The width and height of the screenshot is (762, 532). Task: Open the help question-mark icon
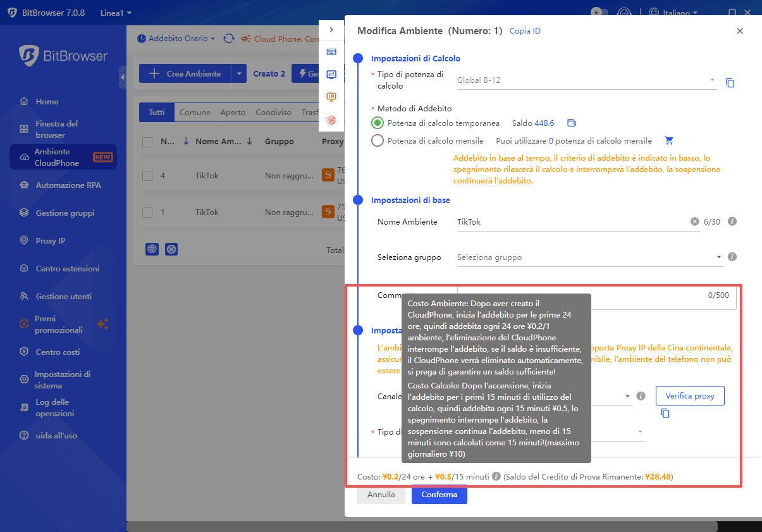24,435
